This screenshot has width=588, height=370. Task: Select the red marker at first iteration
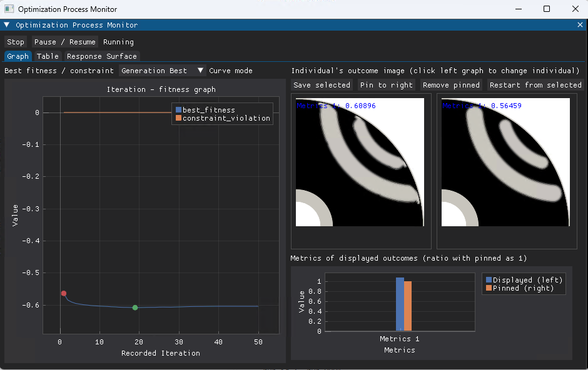pos(64,294)
